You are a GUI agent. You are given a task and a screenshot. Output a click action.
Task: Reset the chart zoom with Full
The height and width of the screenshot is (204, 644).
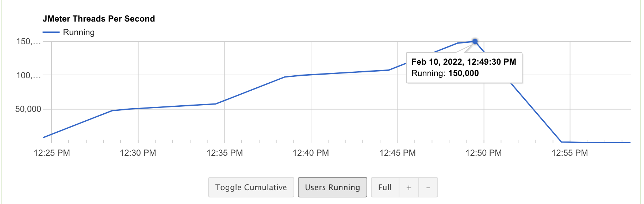(385, 187)
